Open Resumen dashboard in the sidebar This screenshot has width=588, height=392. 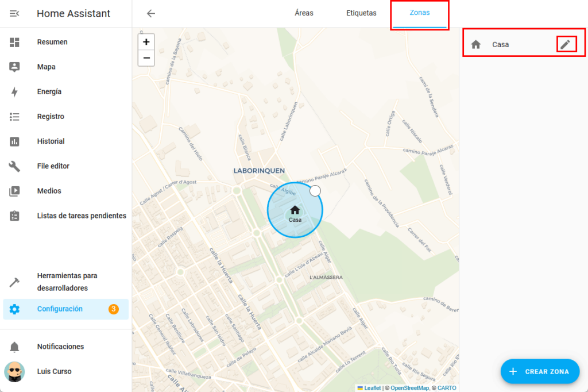[52, 42]
